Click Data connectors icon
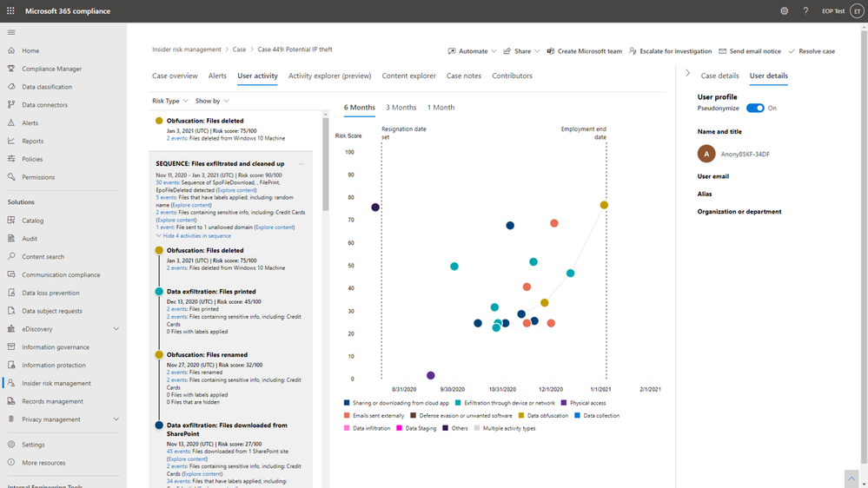The width and height of the screenshot is (868, 488). (11, 104)
